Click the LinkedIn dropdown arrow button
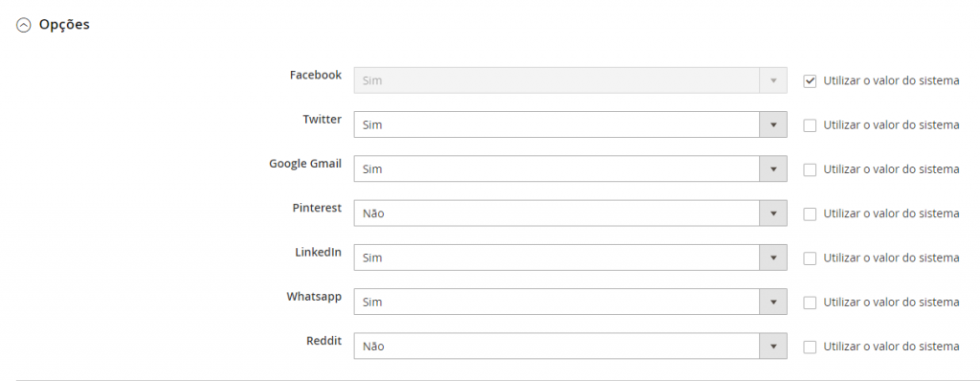 tap(773, 258)
